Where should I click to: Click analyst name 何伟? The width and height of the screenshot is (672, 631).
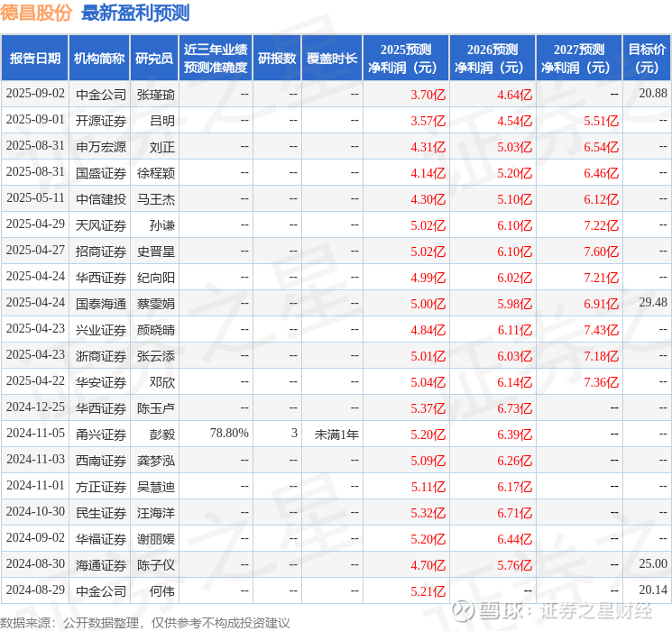(162, 591)
